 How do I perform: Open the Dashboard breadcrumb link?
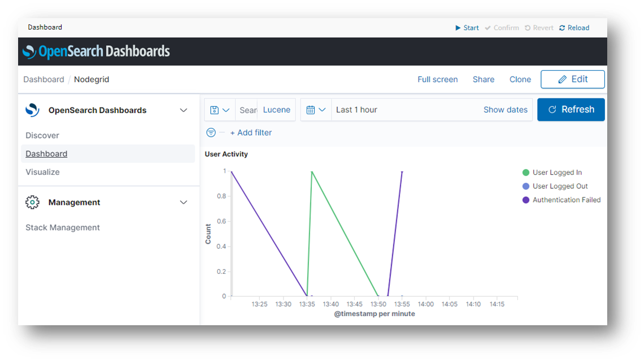pos(44,79)
